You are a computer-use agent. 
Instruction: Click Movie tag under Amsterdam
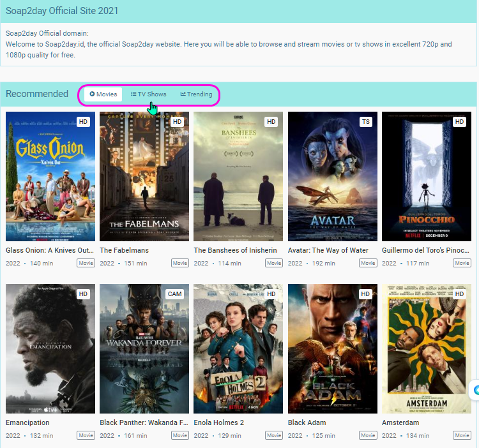[x=462, y=435]
